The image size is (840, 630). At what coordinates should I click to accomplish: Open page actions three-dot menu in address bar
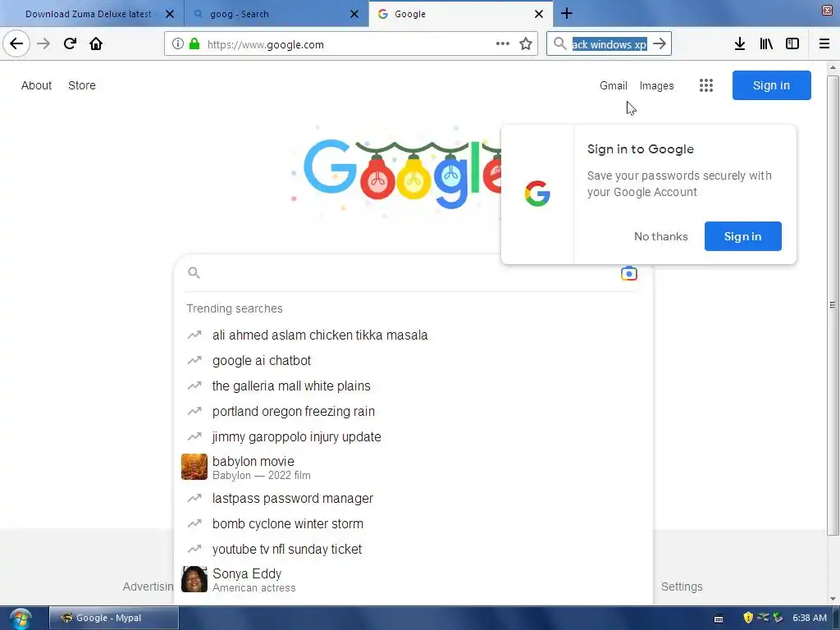503,44
